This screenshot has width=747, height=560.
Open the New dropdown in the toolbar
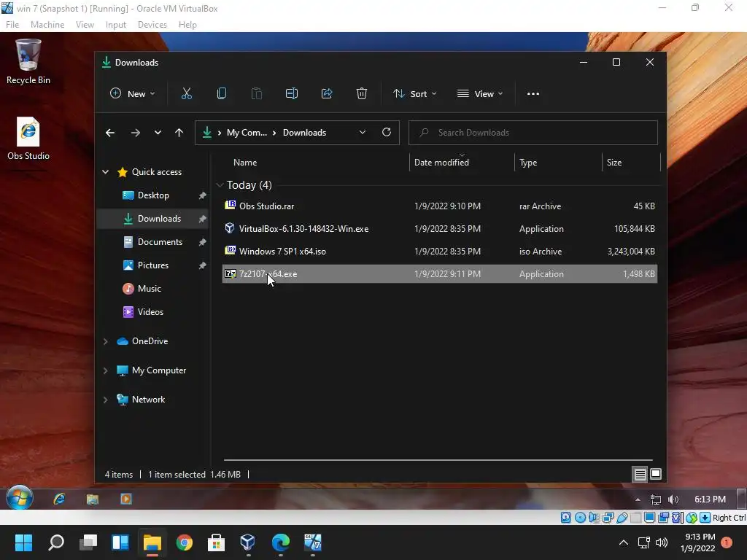[x=133, y=94]
